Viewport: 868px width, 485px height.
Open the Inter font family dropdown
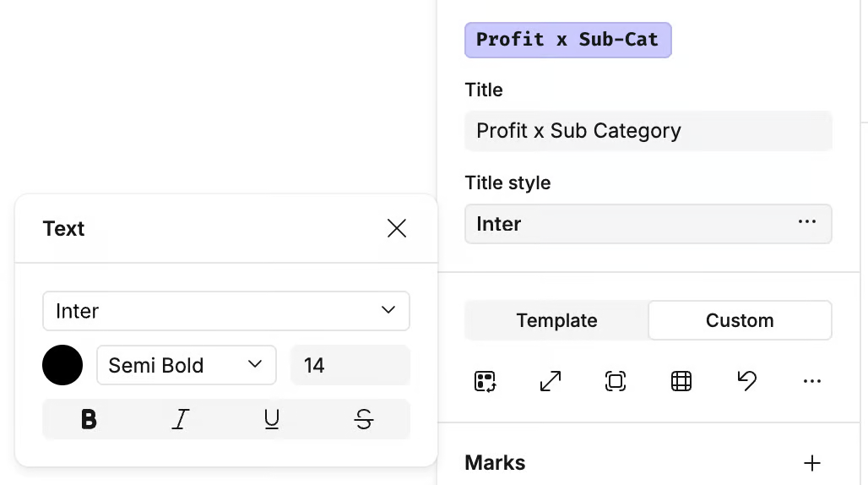click(226, 311)
